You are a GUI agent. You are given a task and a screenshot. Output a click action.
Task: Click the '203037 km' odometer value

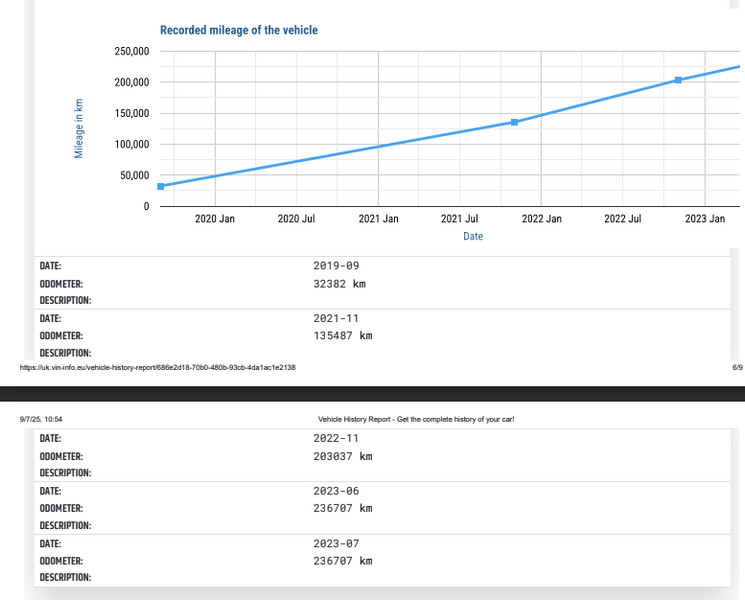[x=343, y=456]
